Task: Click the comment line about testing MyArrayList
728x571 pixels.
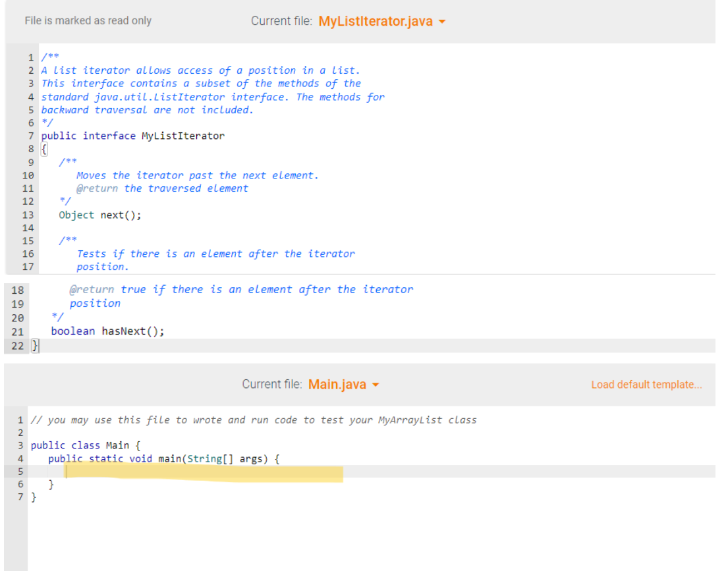Action: coord(254,420)
